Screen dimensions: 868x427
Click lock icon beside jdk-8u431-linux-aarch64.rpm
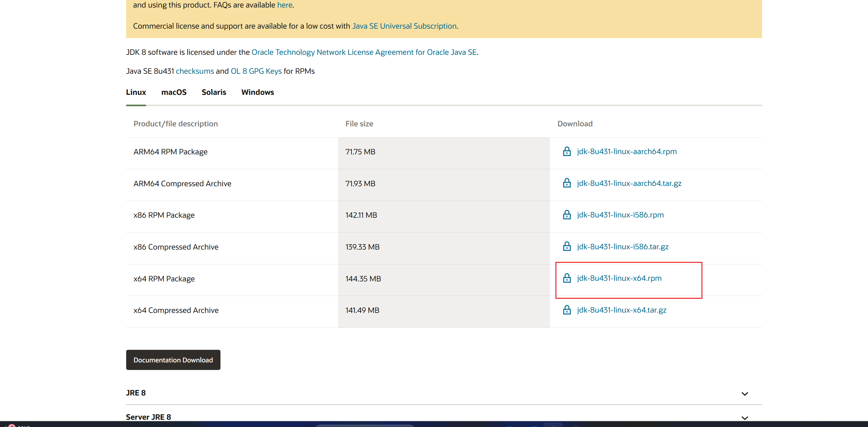point(567,152)
